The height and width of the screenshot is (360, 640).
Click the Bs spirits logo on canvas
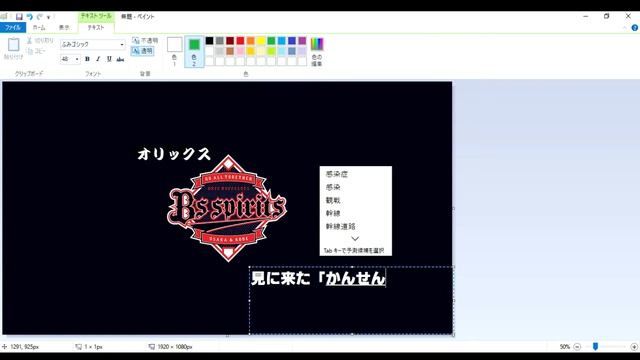(x=227, y=208)
